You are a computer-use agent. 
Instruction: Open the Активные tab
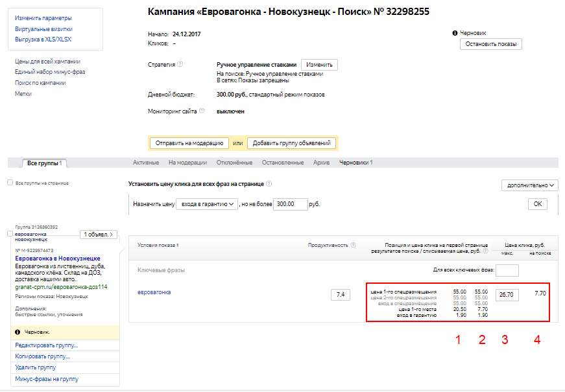[146, 163]
